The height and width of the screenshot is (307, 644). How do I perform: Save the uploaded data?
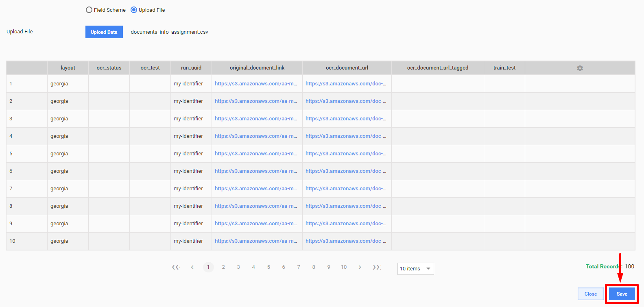[x=622, y=294]
